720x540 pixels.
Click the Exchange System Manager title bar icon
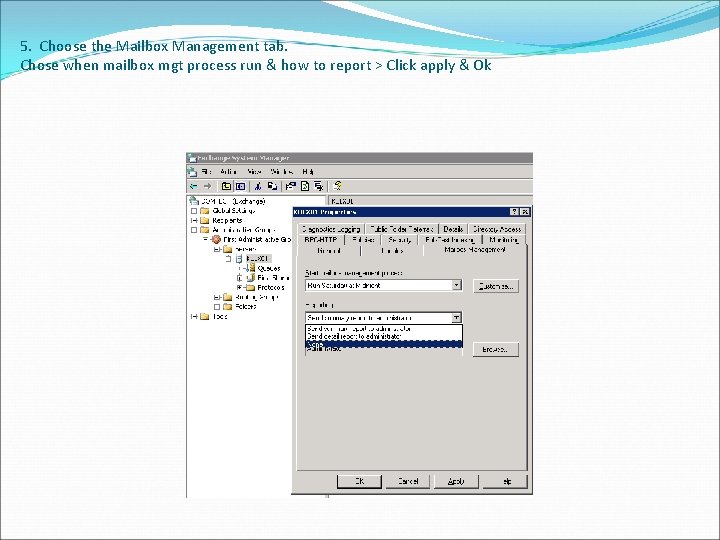[192, 158]
